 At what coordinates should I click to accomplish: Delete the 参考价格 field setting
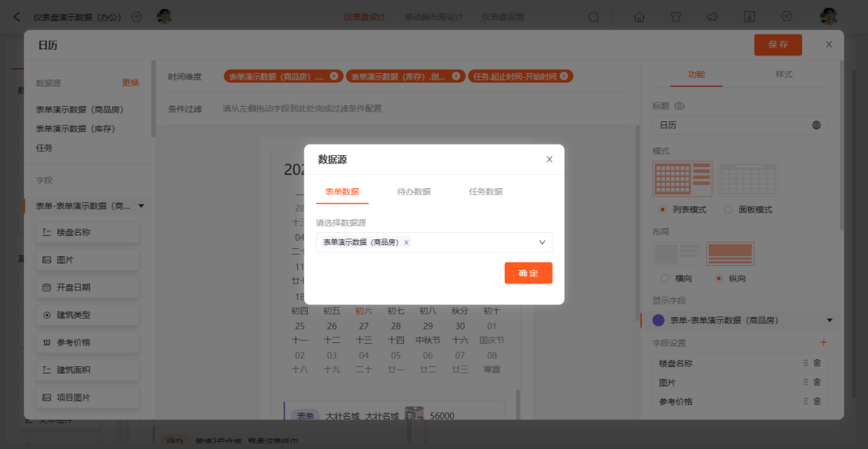[817, 402]
